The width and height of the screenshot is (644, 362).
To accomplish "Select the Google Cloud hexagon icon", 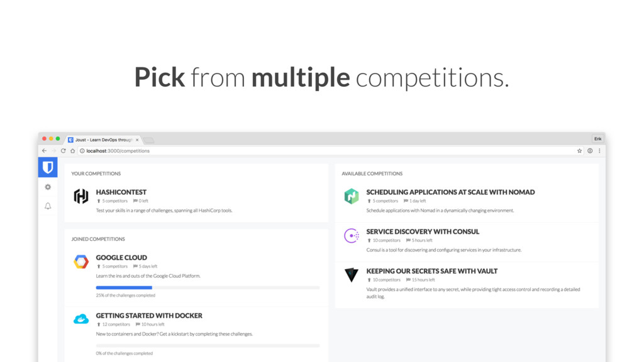I will pyautogui.click(x=81, y=261).
